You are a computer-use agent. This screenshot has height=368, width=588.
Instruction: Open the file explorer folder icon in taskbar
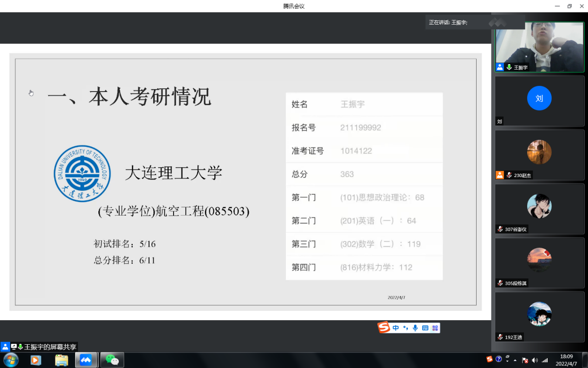[x=61, y=360]
